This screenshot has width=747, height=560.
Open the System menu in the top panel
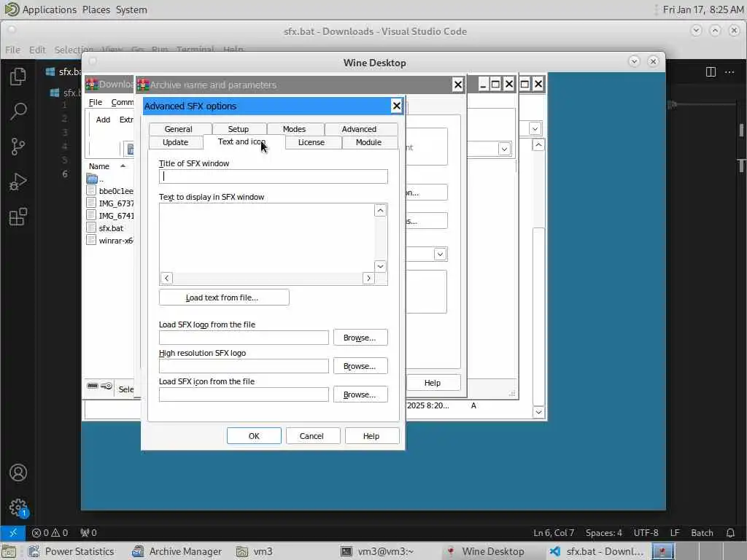point(131,9)
